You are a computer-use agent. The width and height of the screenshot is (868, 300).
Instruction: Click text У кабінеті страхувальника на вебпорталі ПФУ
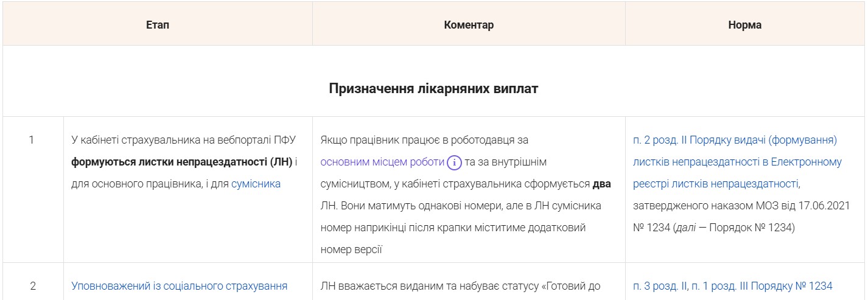183,140
